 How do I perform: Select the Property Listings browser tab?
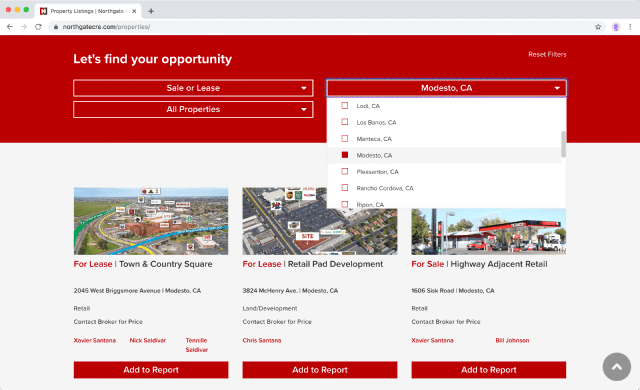pyautogui.click(x=88, y=11)
